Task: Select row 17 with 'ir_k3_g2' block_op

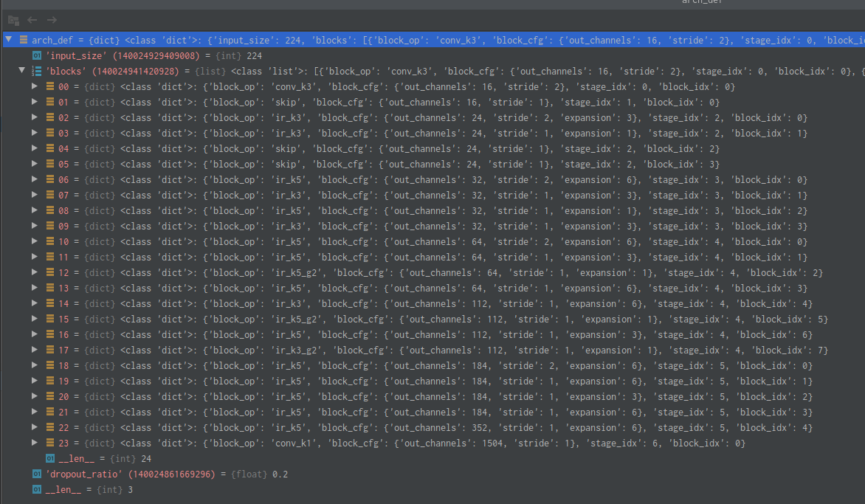Action: (433, 351)
